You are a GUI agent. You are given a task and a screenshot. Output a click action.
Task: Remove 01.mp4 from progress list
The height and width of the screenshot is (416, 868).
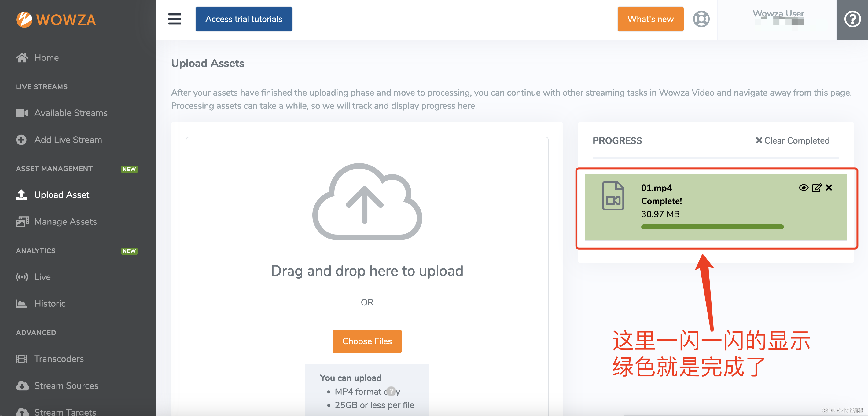tap(829, 188)
